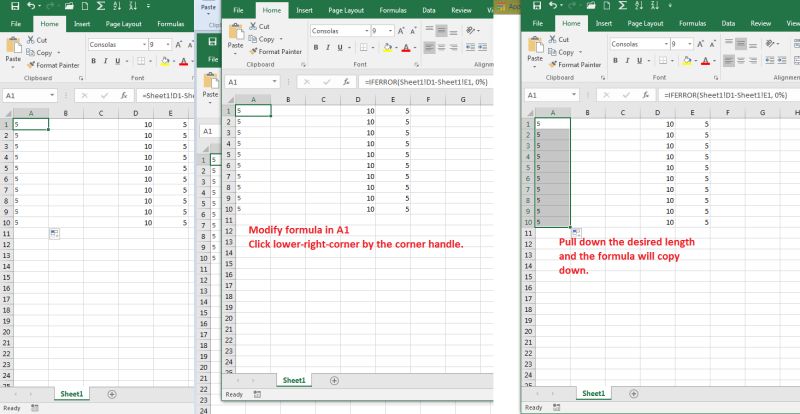Click Center align icon in the middle window
Screen dimensions: 800x414
tap(442, 47)
